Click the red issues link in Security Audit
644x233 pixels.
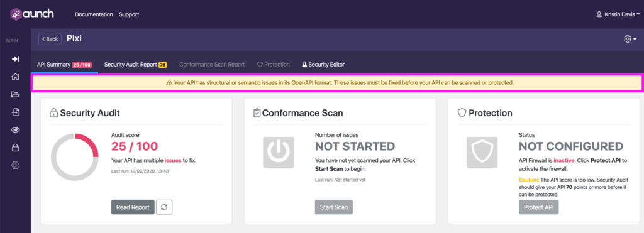coord(173,160)
